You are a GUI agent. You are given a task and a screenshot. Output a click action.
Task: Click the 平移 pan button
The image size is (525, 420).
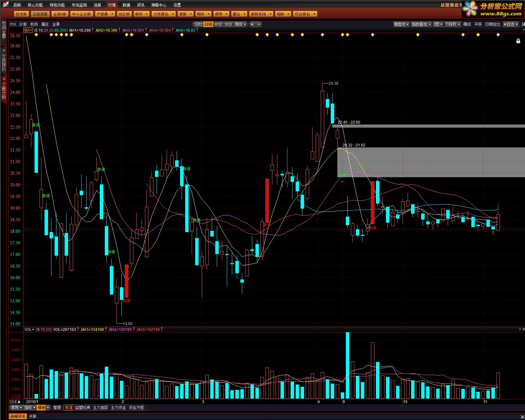[478, 24]
